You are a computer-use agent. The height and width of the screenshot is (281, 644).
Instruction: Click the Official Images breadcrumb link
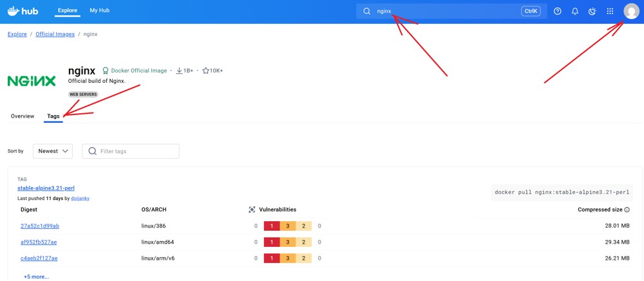click(x=55, y=34)
